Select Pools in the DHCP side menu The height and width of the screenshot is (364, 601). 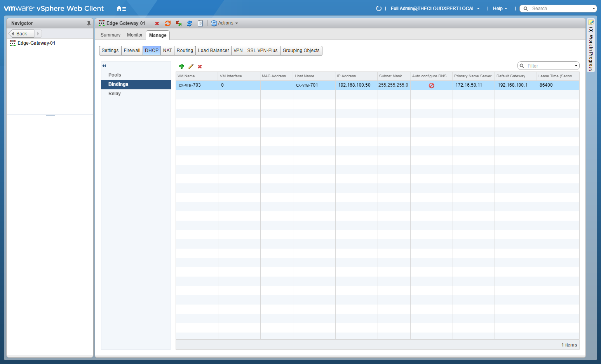coord(115,75)
